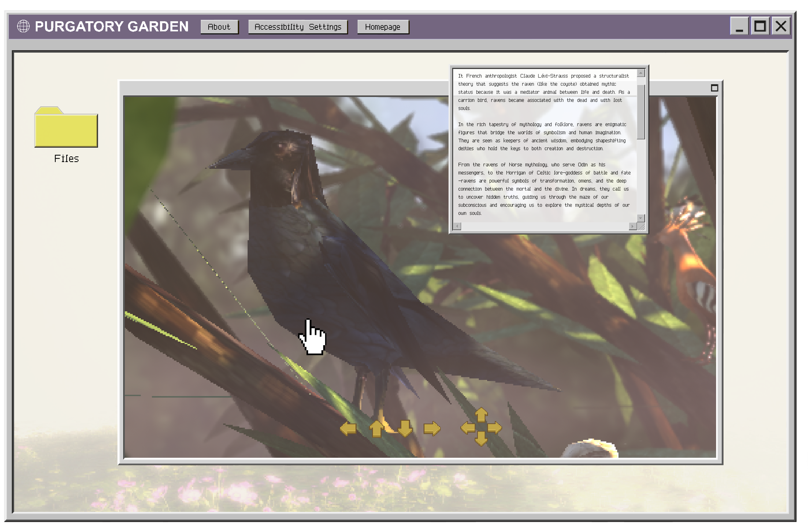Screen dimensions: 808x532
Task: Click the small square button on viewer window
Action: (x=714, y=88)
